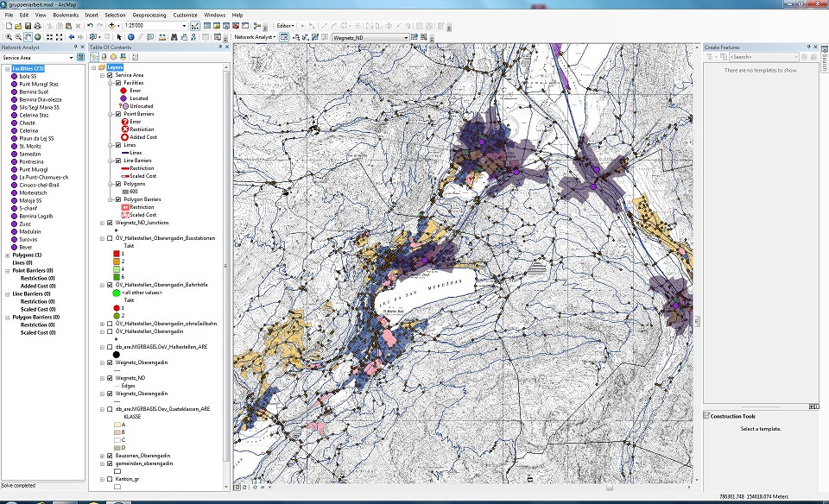The height and width of the screenshot is (504, 829).
Task: Open Service Area properties icon in Network Analyst
Action: point(81,58)
